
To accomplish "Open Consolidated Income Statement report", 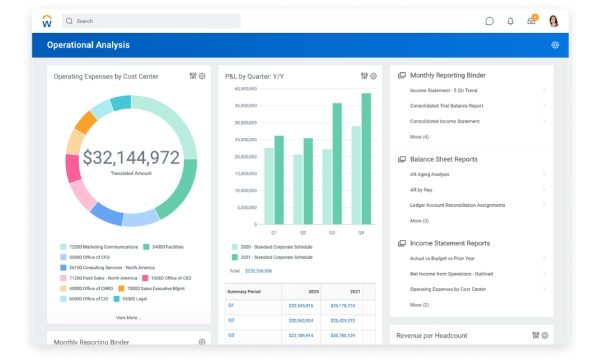I will click(445, 121).
